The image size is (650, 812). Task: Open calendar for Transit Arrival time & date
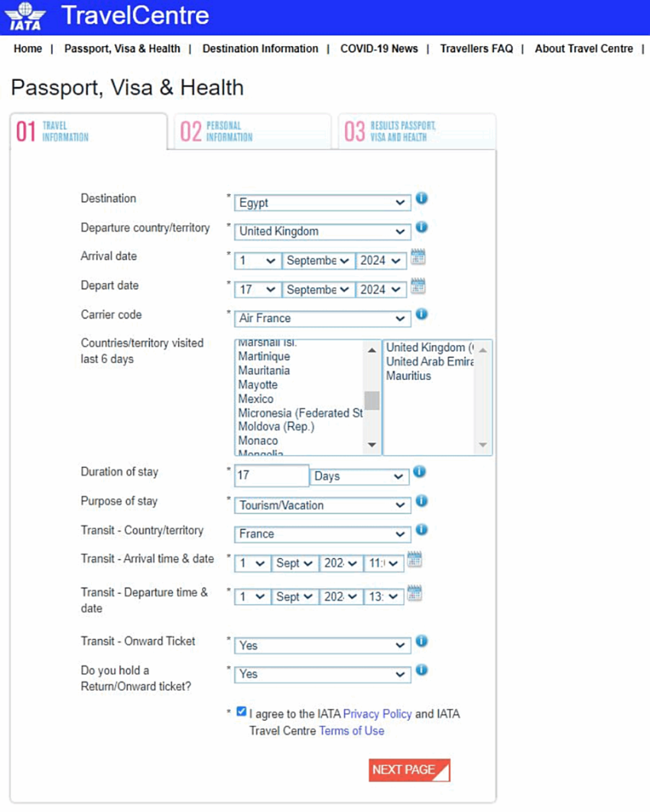click(x=415, y=560)
